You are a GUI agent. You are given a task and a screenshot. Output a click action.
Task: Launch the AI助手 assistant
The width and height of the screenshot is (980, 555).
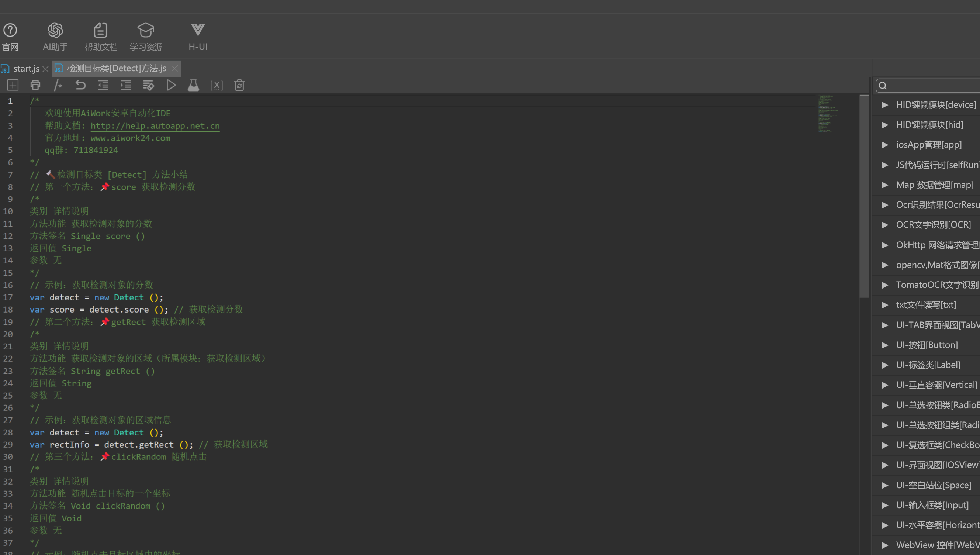click(x=55, y=37)
